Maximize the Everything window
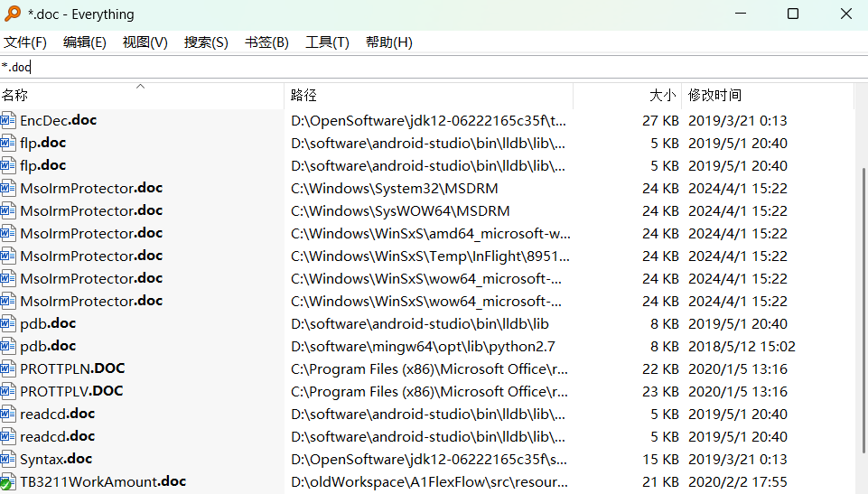 [793, 14]
